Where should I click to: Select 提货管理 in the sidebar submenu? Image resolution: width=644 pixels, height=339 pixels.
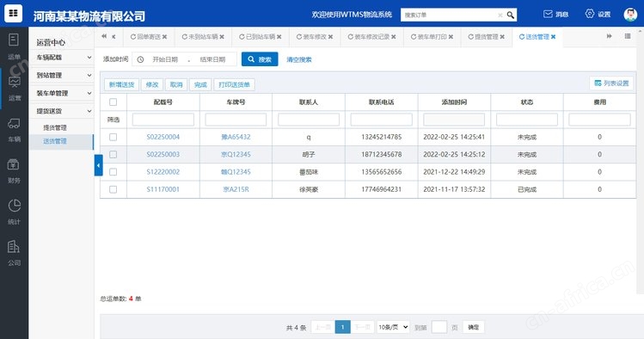pos(55,128)
